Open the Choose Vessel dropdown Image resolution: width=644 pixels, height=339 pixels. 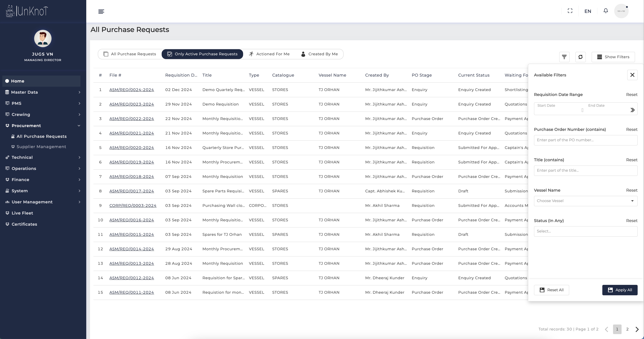click(585, 201)
